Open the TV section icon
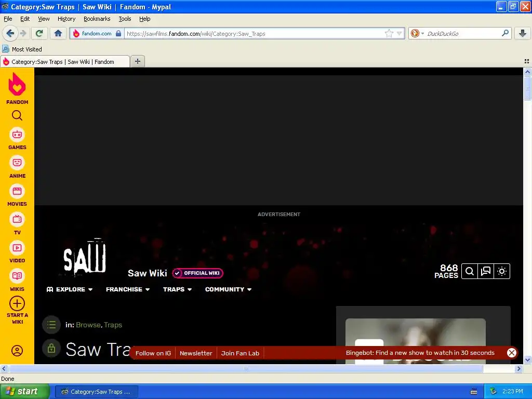The width and height of the screenshot is (532, 399). point(17,220)
